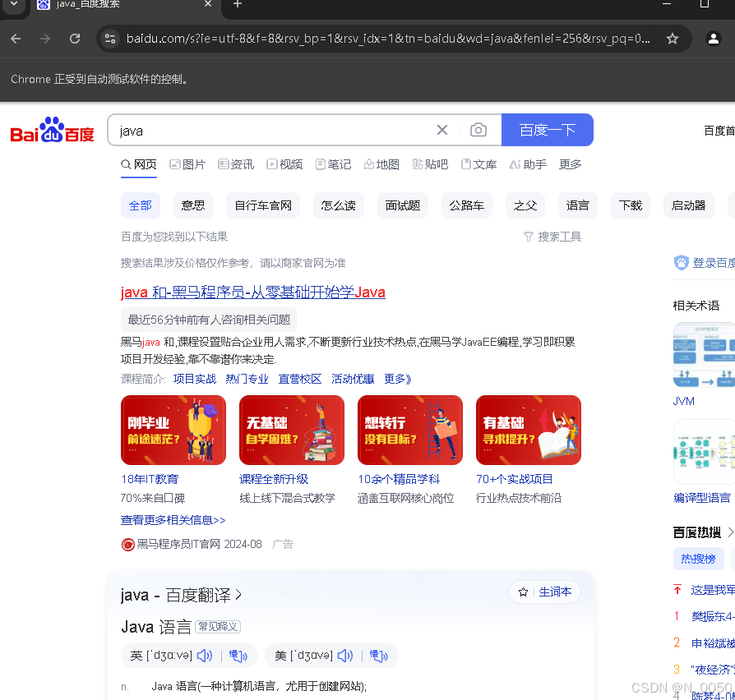Screen dimensions: 735x700
Task: Click the 10余个精品学科 link
Action: [399, 479]
